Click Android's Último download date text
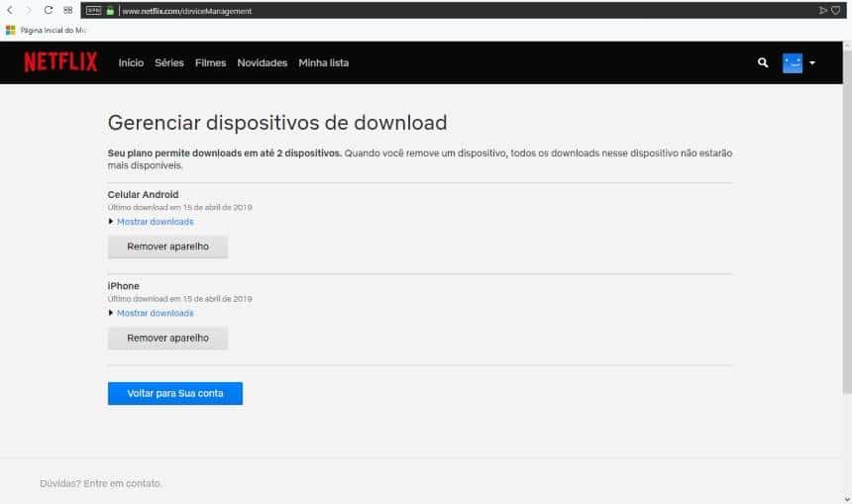Screen dimensions: 852x504 click(x=180, y=208)
